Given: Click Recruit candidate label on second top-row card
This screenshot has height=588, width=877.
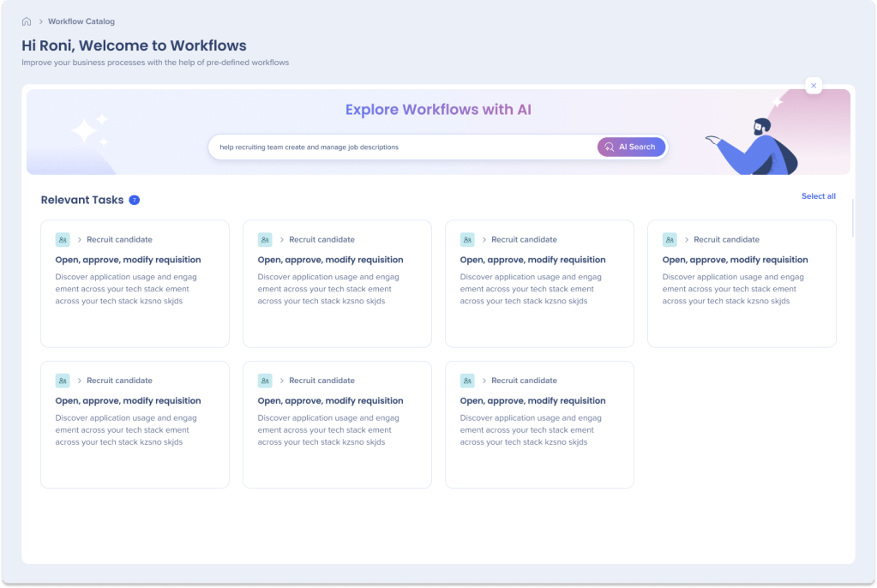Looking at the screenshot, I should pyautogui.click(x=321, y=240).
